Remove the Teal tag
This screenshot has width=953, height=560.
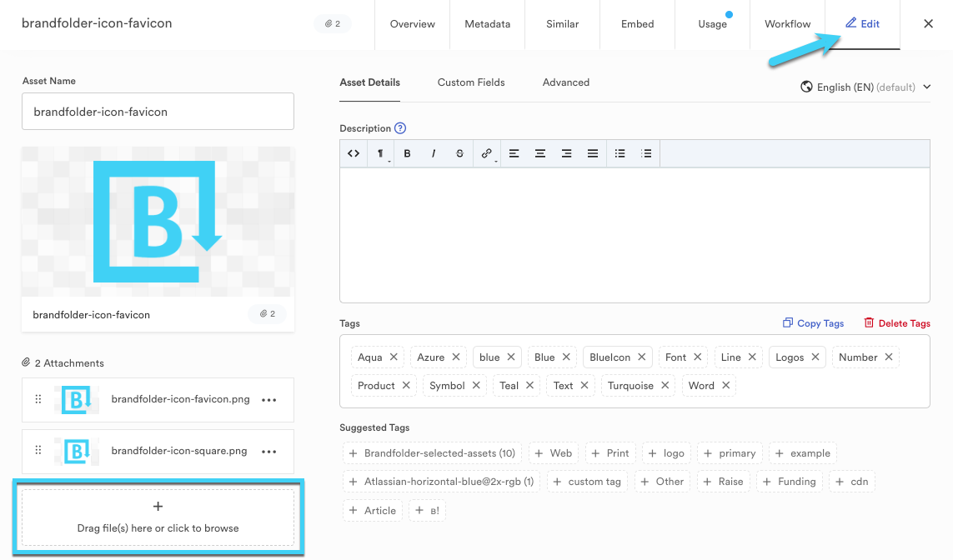pos(530,386)
